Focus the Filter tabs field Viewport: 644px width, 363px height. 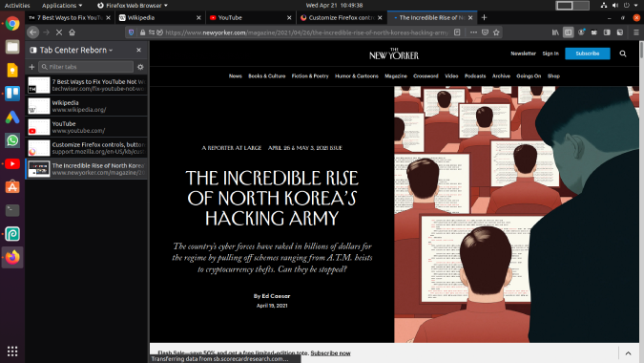pyautogui.click(x=86, y=67)
